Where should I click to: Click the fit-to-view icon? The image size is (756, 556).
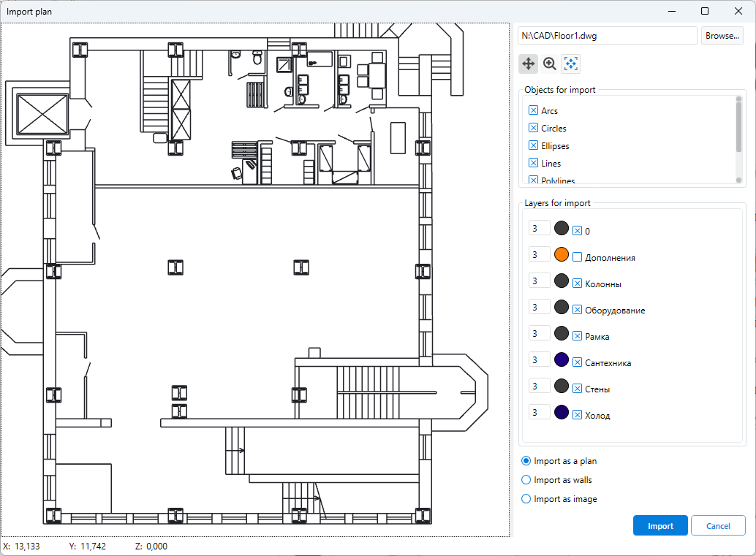pos(570,64)
